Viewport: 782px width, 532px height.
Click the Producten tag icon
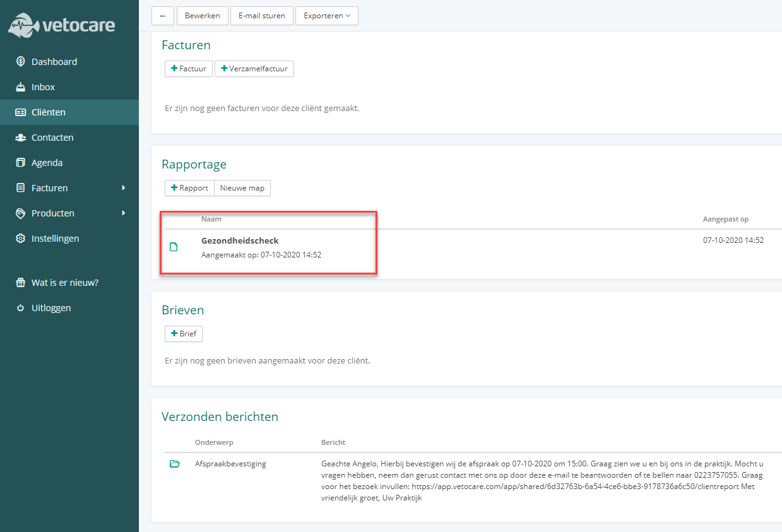20,213
